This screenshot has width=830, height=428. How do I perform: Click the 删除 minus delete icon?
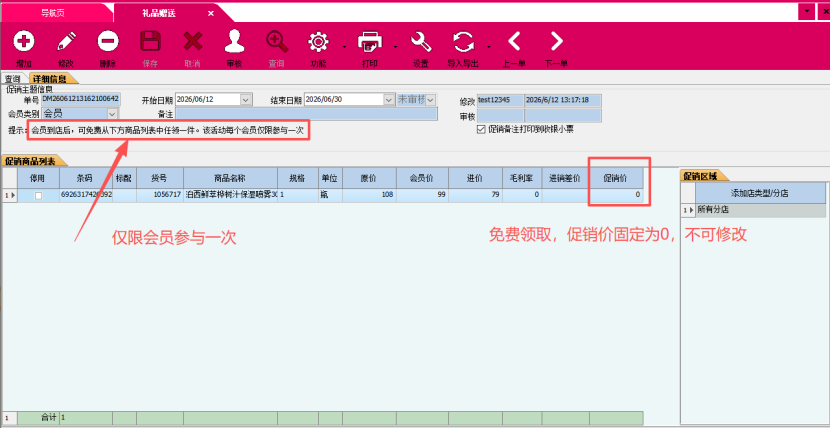[x=107, y=41]
